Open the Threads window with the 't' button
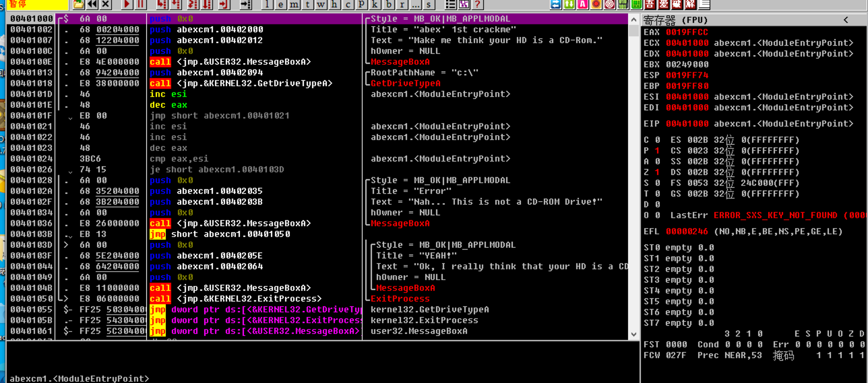868x383 pixels. (308, 4)
